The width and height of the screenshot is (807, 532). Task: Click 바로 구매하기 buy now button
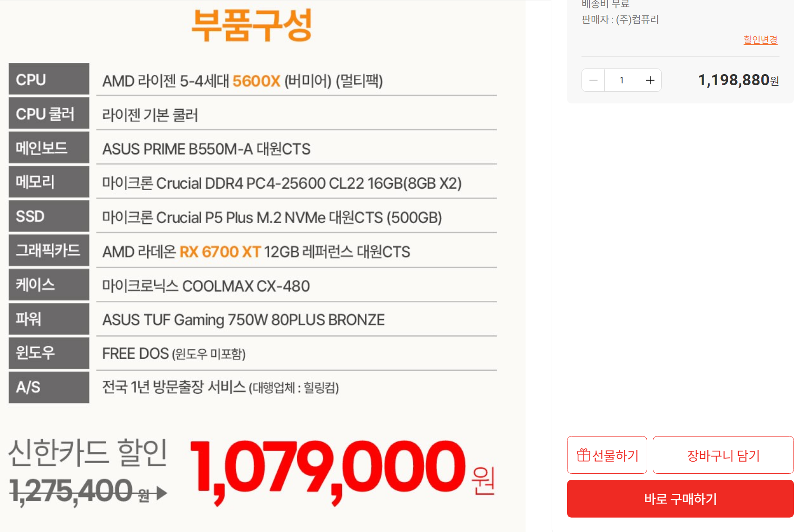680,499
